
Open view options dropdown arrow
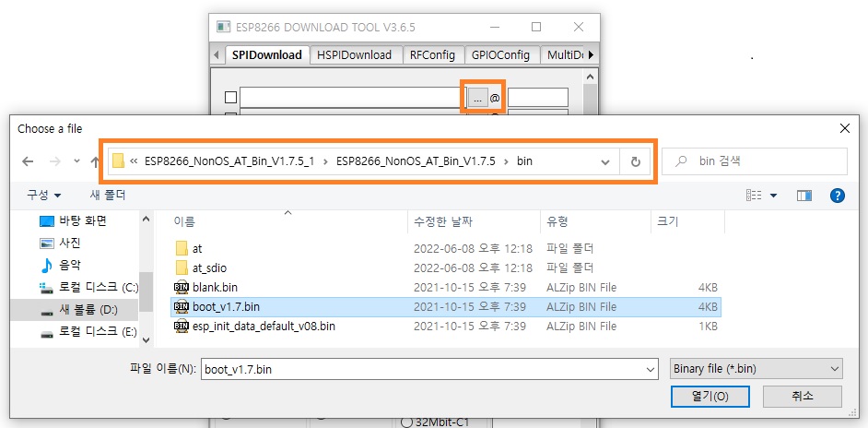[773, 196]
